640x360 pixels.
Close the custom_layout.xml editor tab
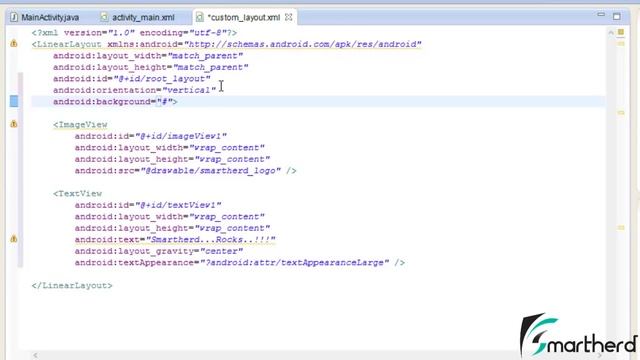coord(289,17)
